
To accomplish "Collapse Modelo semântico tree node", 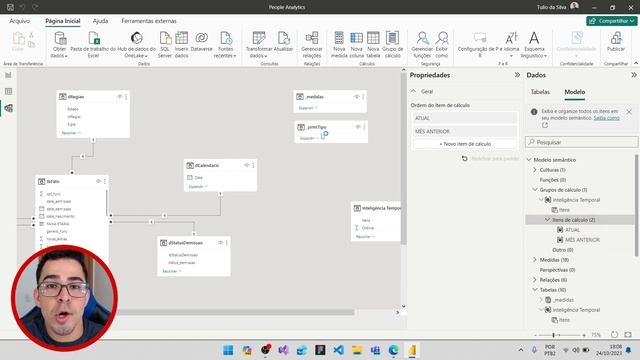I will [x=529, y=160].
